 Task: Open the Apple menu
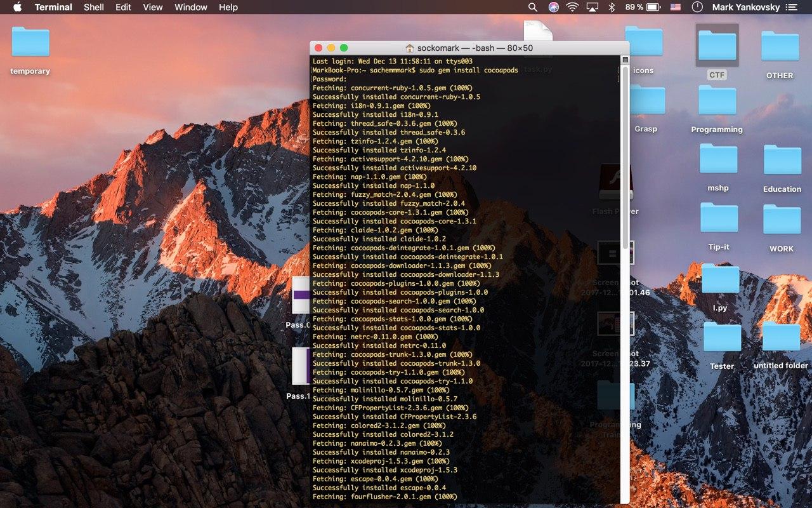click(x=17, y=7)
